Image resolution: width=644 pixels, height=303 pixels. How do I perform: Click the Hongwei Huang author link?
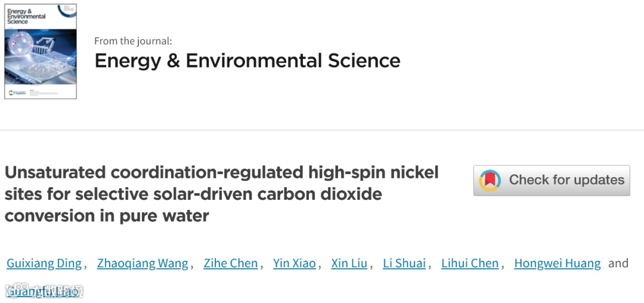(558, 263)
